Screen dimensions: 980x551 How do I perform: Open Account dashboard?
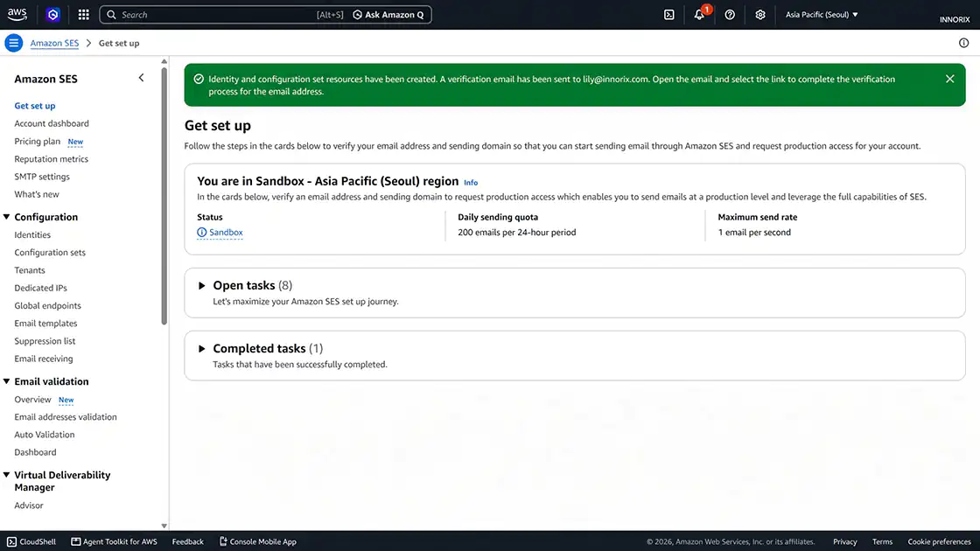[x=52, y=123]
